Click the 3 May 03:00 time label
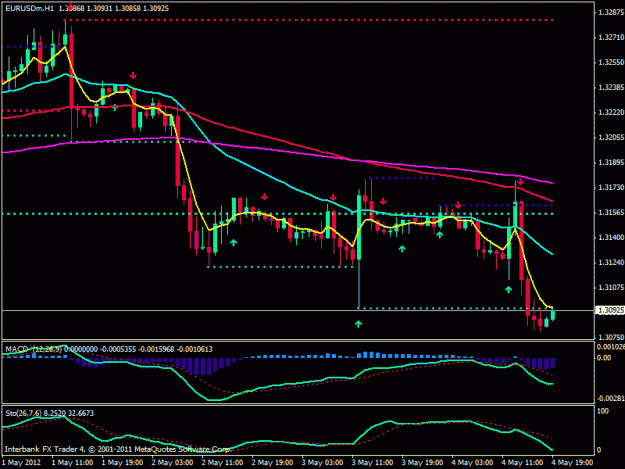The width and height of the screenshot is (625, 469). coord(322,463)
